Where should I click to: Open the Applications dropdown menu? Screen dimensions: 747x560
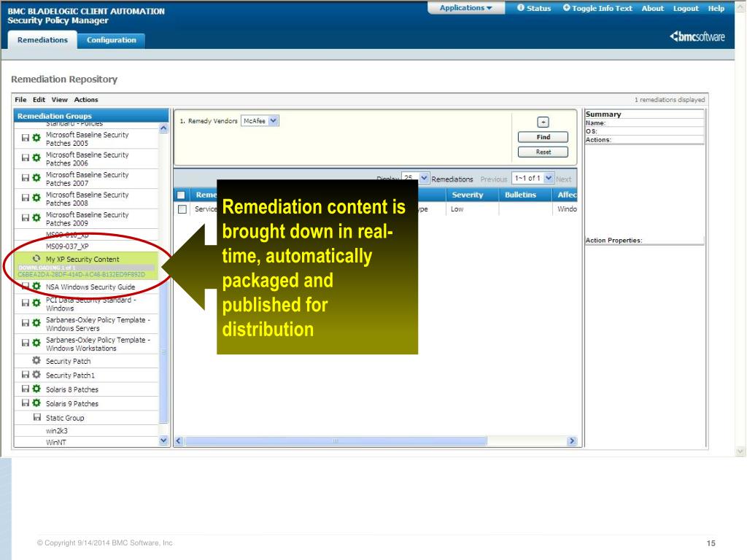click(x=466, y=8)
